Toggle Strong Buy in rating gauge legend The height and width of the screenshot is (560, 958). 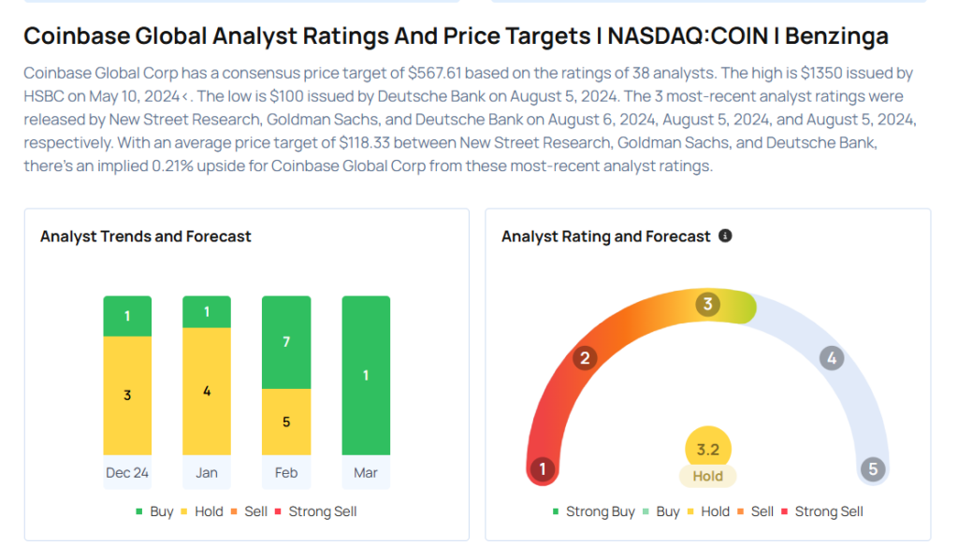pyautogui.click(x=597, y=511)
